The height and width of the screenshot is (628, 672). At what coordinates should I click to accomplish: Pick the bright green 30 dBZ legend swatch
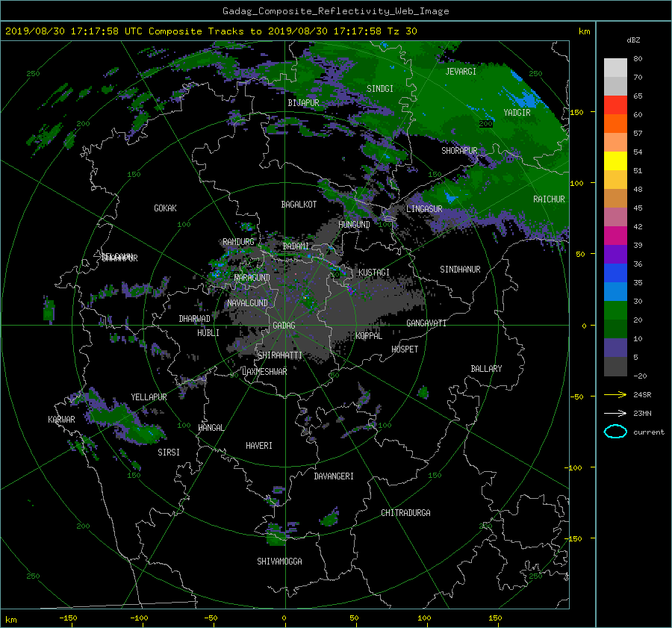[x=615, y=310]
